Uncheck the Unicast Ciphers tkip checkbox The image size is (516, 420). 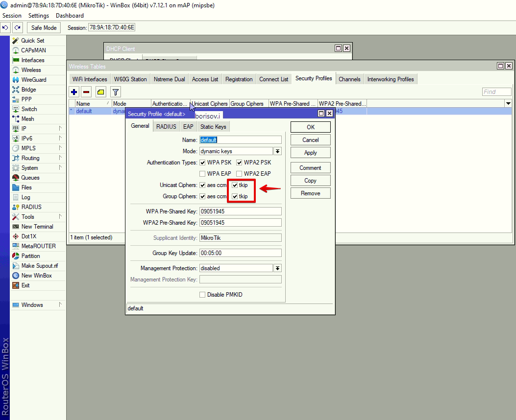tap(235, 186)
